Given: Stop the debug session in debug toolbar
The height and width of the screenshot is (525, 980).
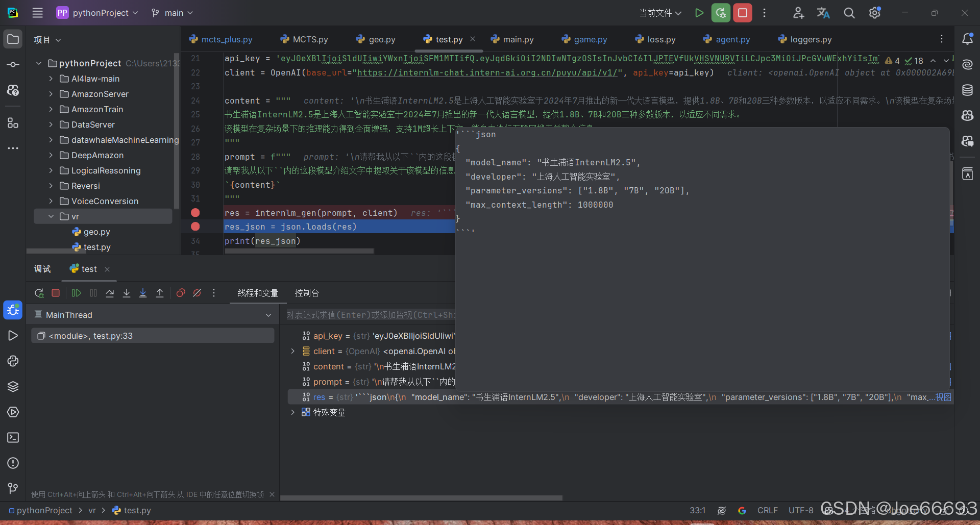Looking at the screenshot, I should point(56,293).
